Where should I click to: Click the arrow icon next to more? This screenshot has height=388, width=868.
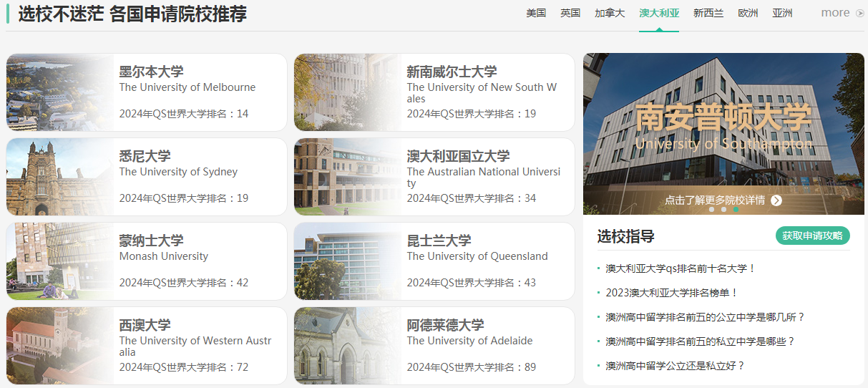click(860, 13)
